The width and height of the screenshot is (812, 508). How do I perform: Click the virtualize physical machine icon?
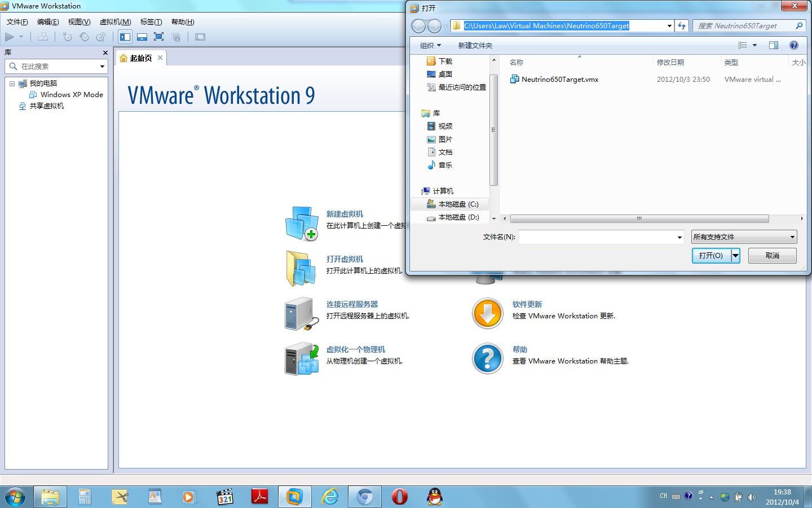302,358
